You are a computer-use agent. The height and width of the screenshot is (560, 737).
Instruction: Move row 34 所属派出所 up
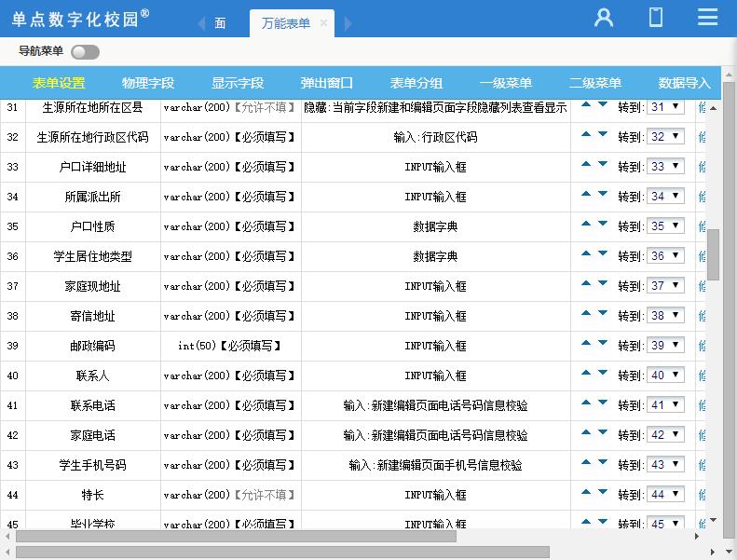[586, 194]
